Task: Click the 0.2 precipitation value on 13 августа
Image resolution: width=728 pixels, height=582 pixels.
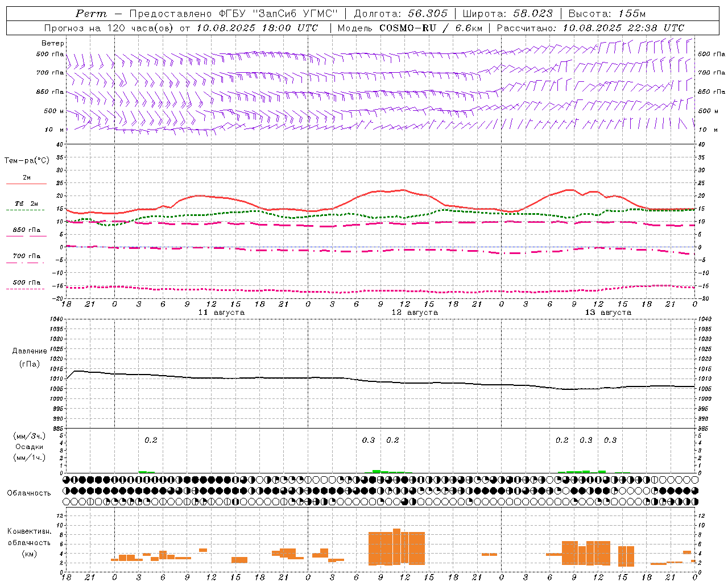Action: (x=562, y=440)
